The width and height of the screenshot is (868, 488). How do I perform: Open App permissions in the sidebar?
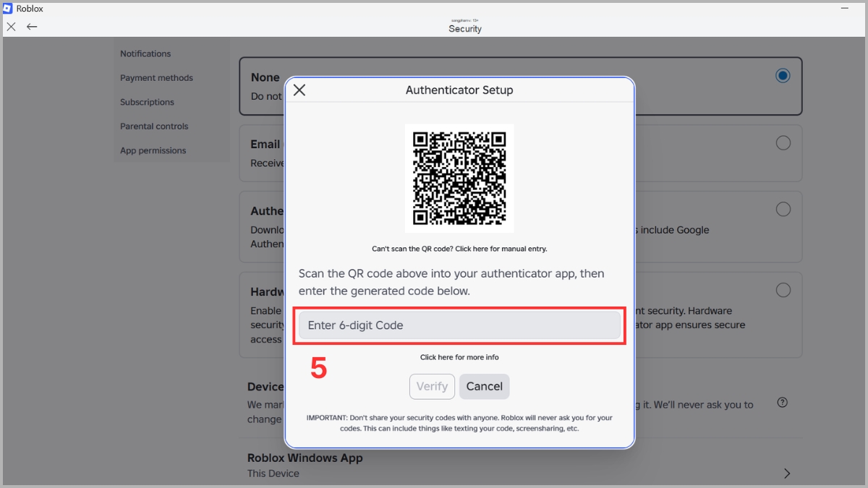(x=153, y=150)
